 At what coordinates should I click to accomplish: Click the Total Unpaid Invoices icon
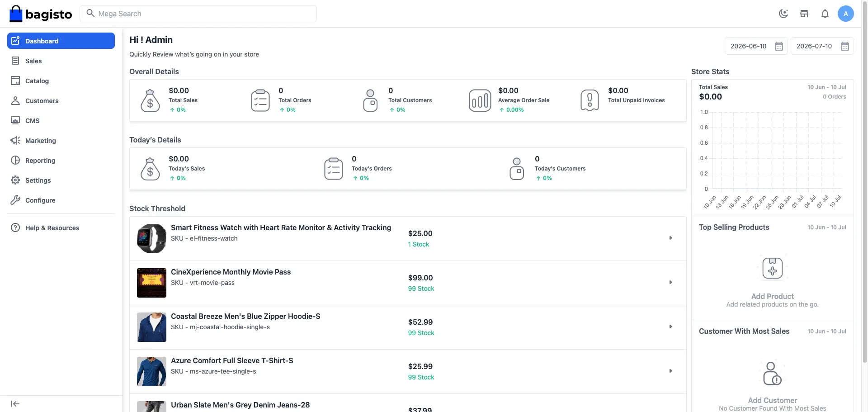[590, 100]
